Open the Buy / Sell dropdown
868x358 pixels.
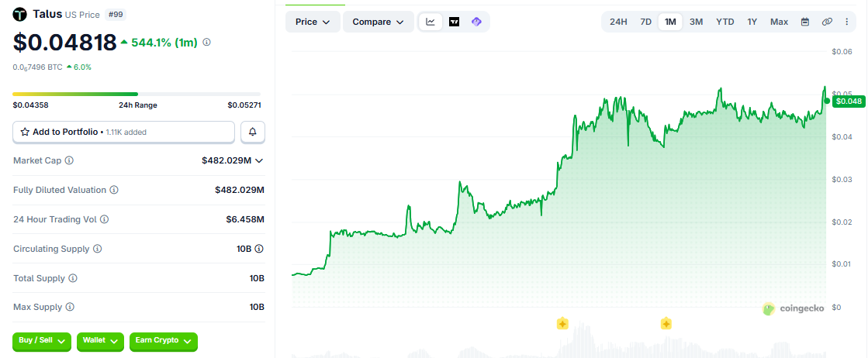(42, 342)
